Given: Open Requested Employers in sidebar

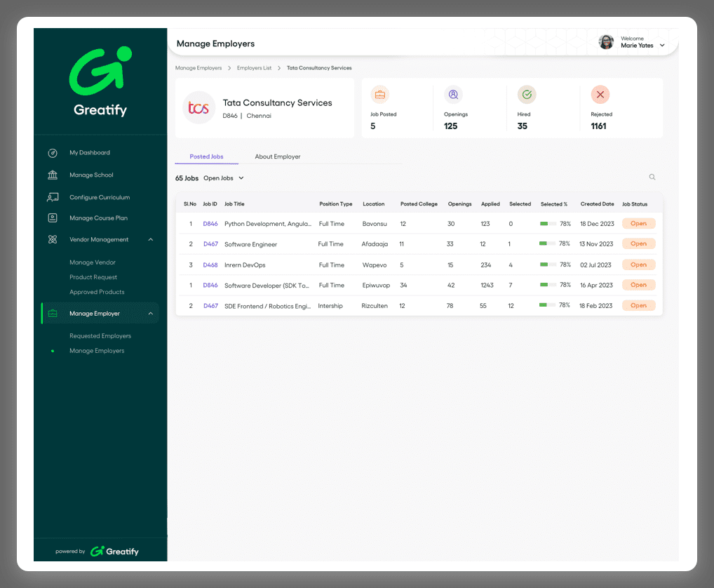Looking at the screenshot, I should [100, 336].
